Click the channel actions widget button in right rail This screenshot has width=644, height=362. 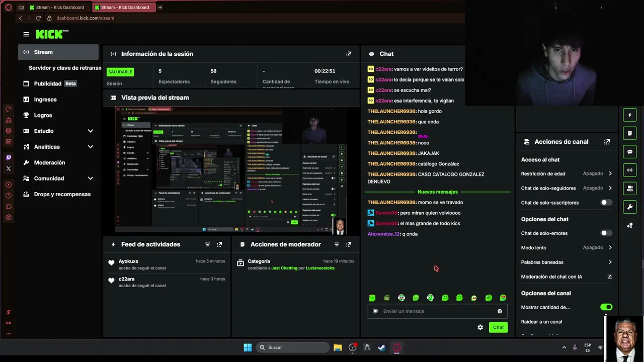pyautogui.click(x=629, y=189)
